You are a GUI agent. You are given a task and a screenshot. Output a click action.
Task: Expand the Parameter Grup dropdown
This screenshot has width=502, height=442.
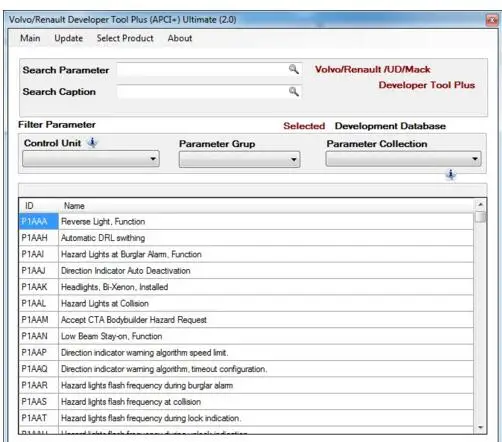click(x=239, y=159)
